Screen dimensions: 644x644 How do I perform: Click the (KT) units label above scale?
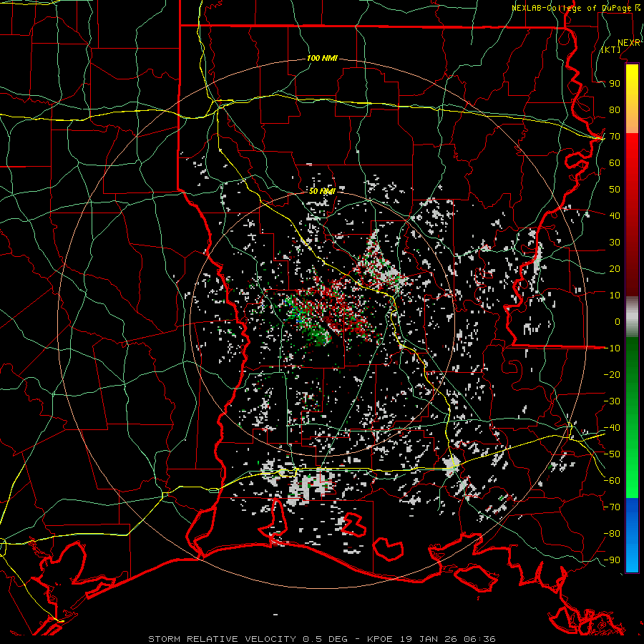click(611, 49)
